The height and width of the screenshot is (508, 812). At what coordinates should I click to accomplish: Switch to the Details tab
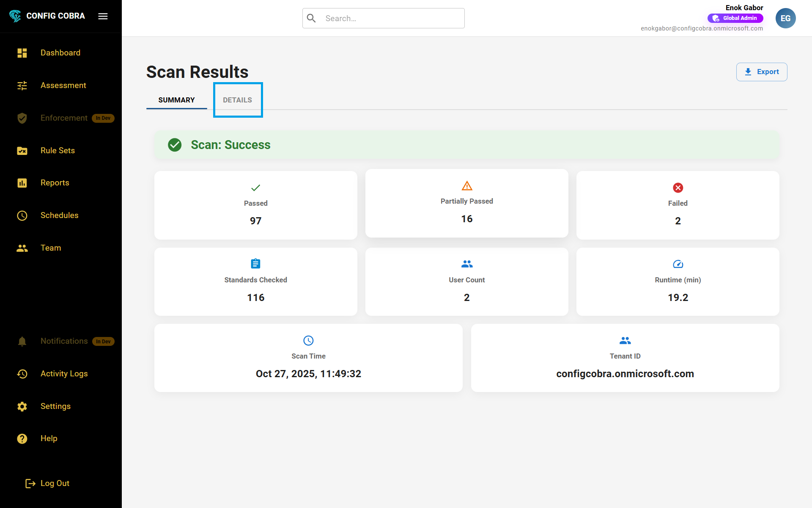pyautogui.click(x=237, y=100)
